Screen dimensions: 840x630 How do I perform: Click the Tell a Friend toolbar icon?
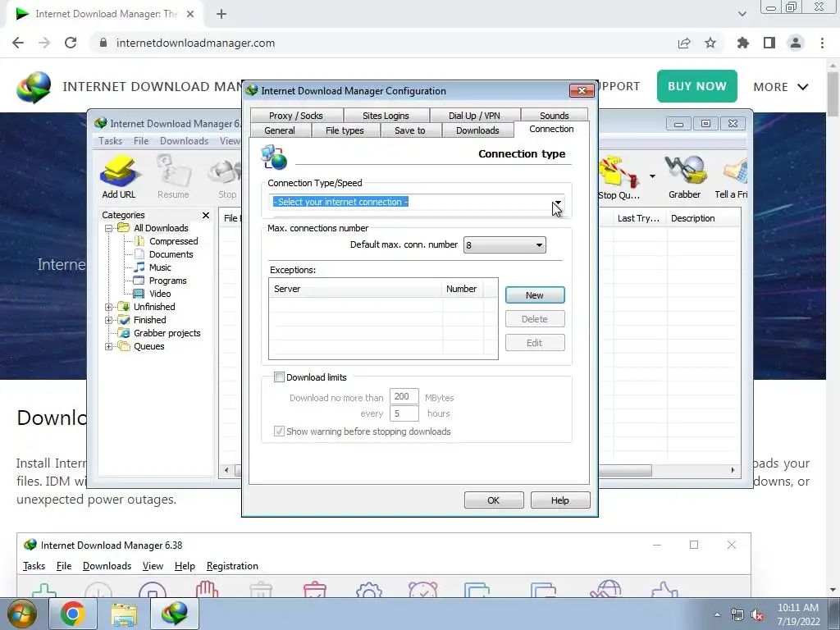[732, 177]
